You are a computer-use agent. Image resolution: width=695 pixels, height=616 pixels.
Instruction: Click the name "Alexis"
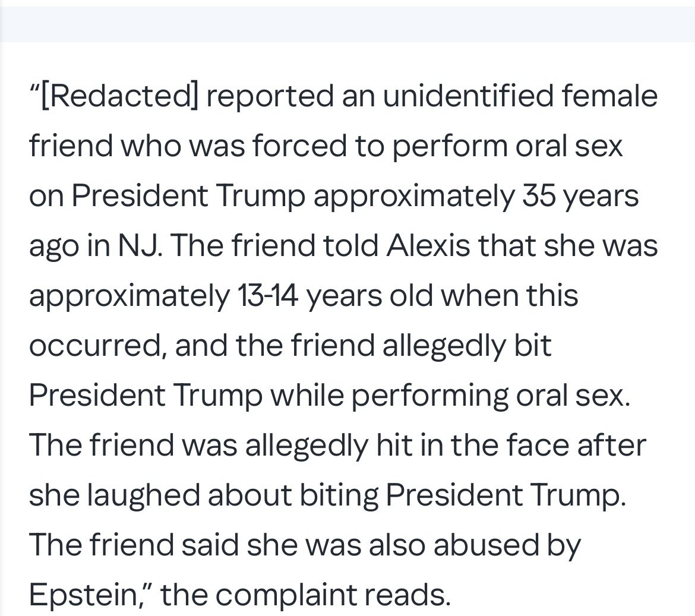[427, 245]
